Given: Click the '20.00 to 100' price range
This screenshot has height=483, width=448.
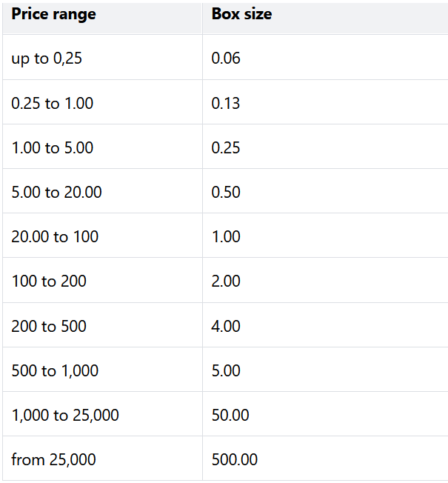Looking at the screenshot, I should point(55,236).
